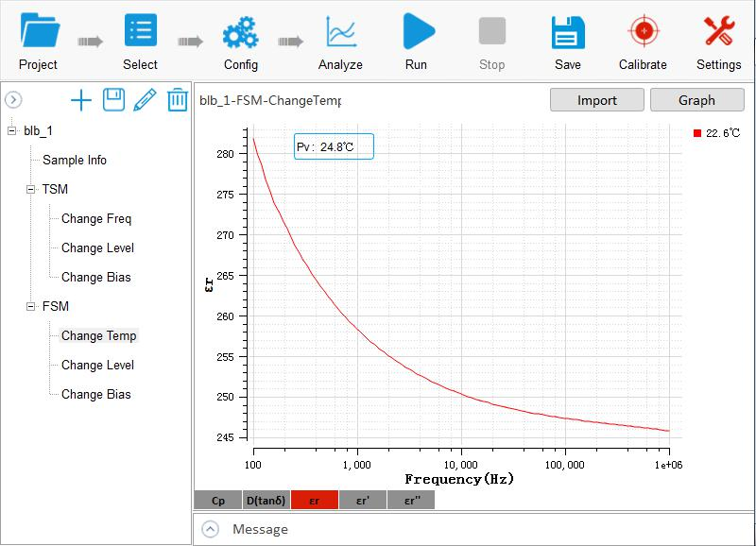Click the Analyze chart icon
The height and width of the screenshot is (546, 756).
340,32
